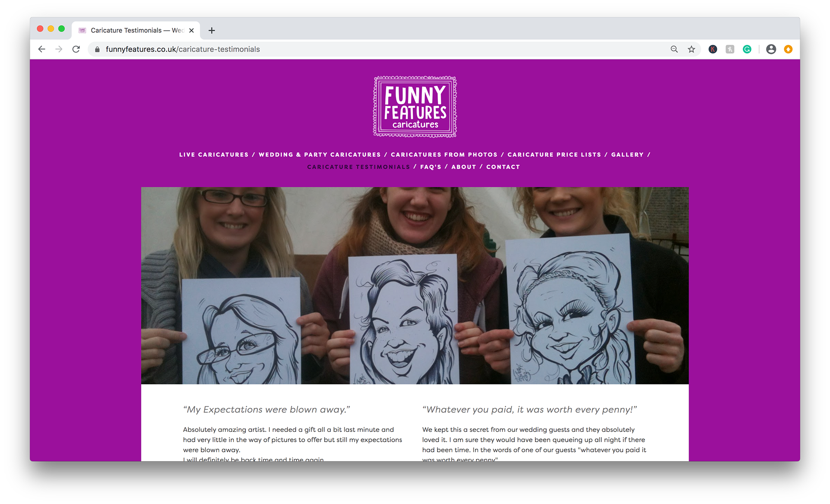The width and height of the screenshot is (830, 504).
Task: Click the Funny Features caricatures logo
Action: (x=415, y=107)
